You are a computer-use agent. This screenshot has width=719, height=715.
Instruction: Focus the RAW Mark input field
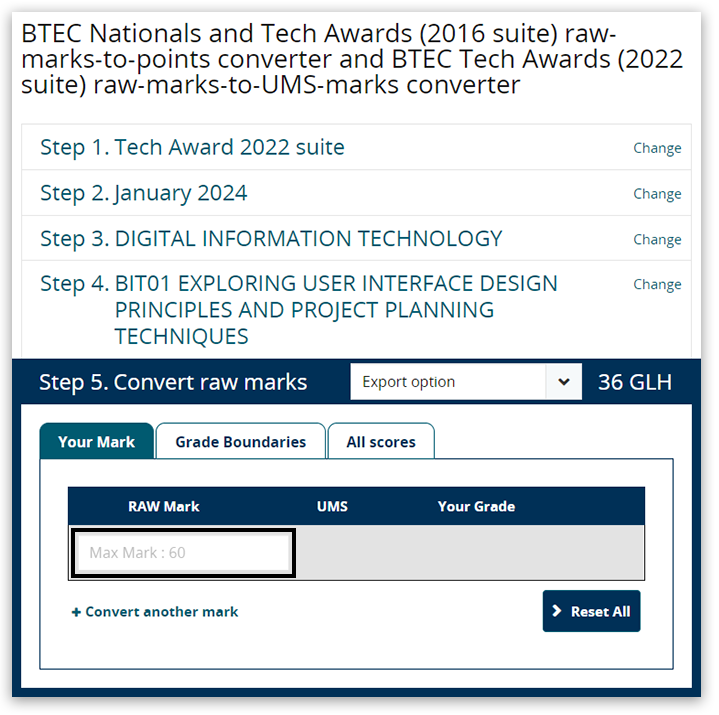[183, 553]
